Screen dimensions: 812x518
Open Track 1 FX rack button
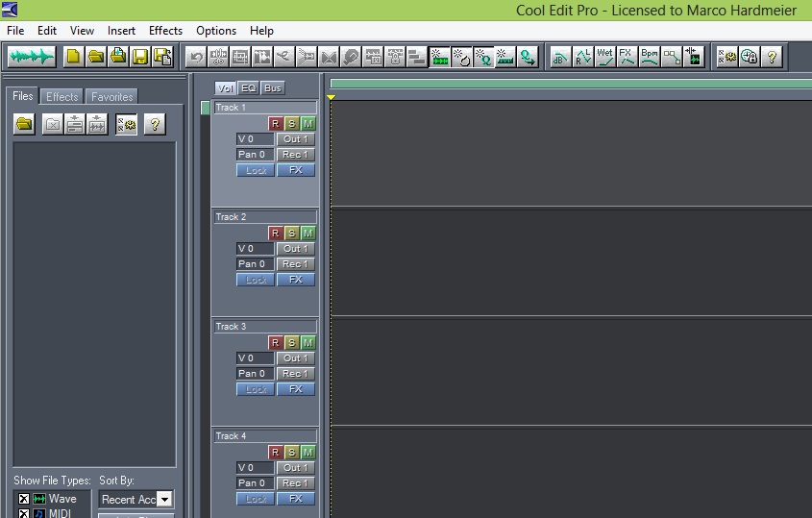296,170
